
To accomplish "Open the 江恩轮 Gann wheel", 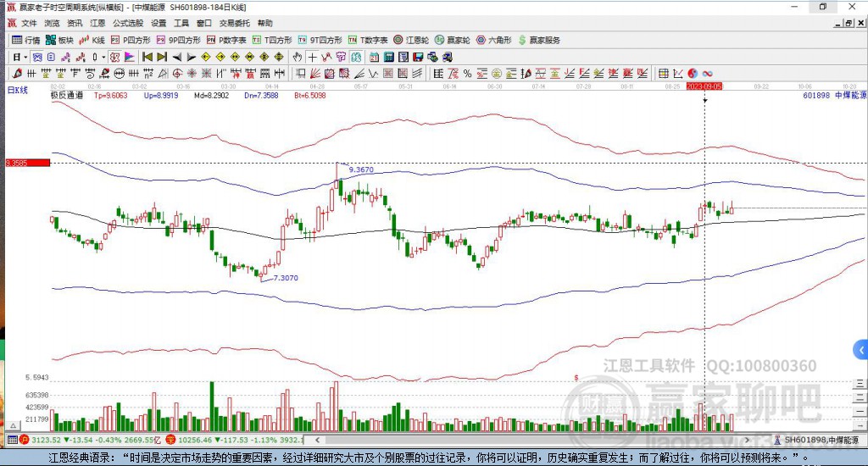I will [x=411, y=40].
